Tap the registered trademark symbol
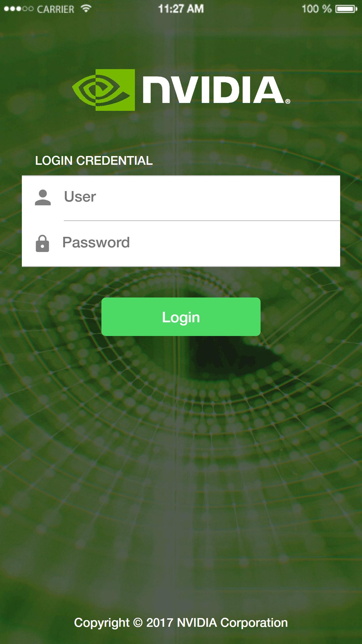Screen dimensions: 362x644 288,101
